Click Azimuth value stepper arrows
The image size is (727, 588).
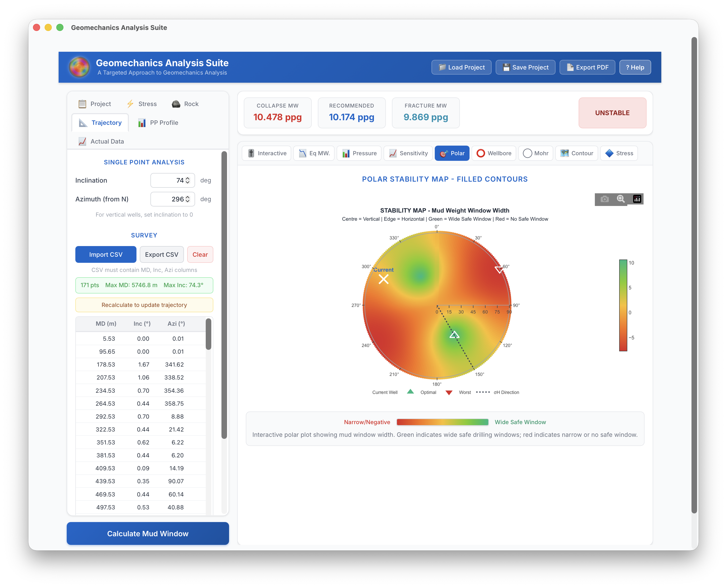pyautogui.click(x=188, y=199)
